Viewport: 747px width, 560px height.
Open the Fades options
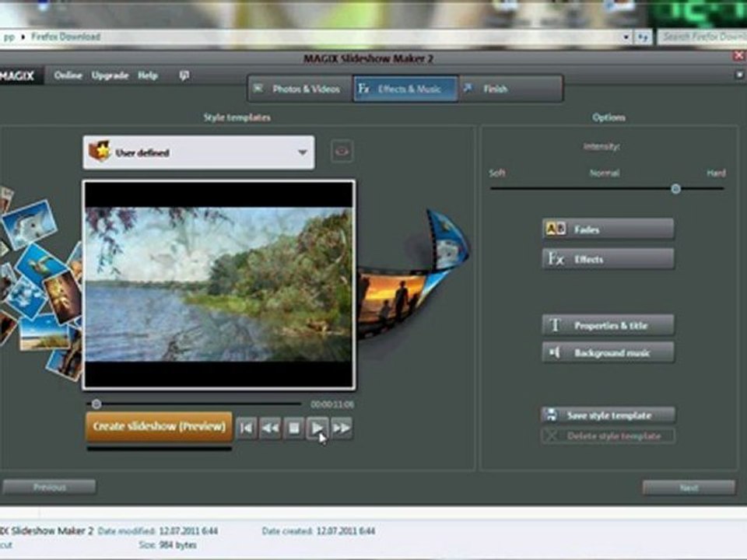click(x=608, y=229)
